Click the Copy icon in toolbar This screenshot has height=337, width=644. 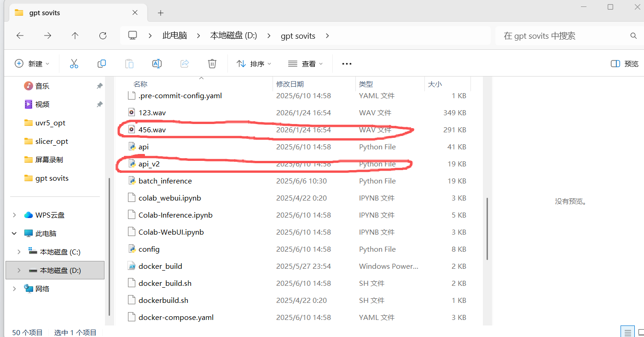click(102, 64)
